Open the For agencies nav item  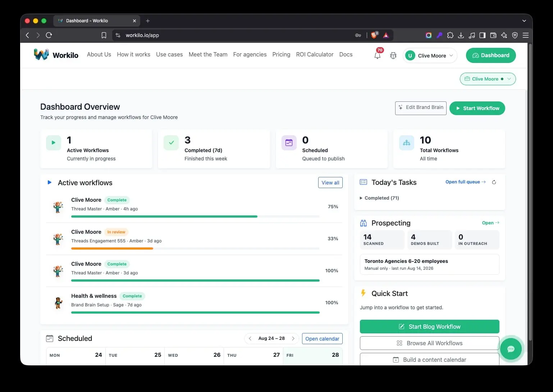(250, 54)
